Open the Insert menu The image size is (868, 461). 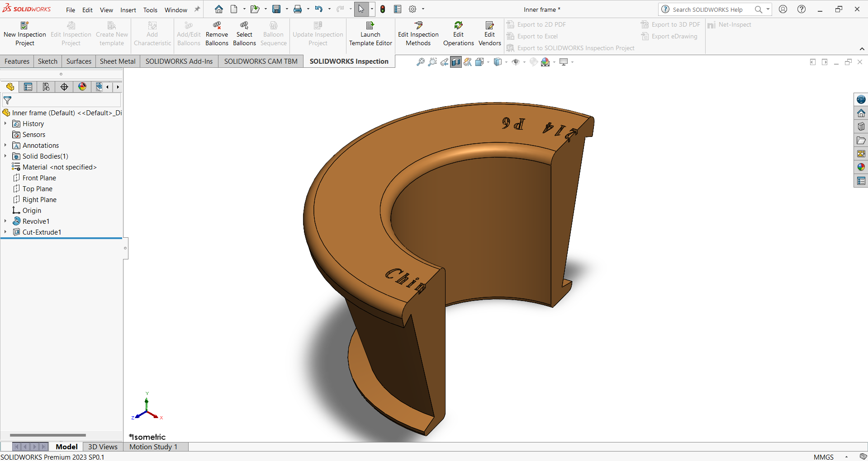pyautogui.click(x=128, y=10)
